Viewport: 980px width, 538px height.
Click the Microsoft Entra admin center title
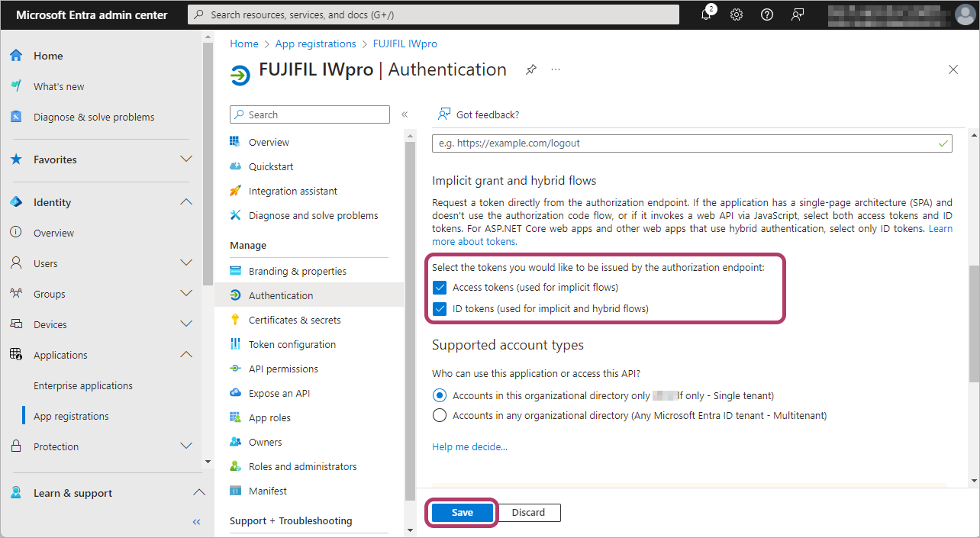92,14
